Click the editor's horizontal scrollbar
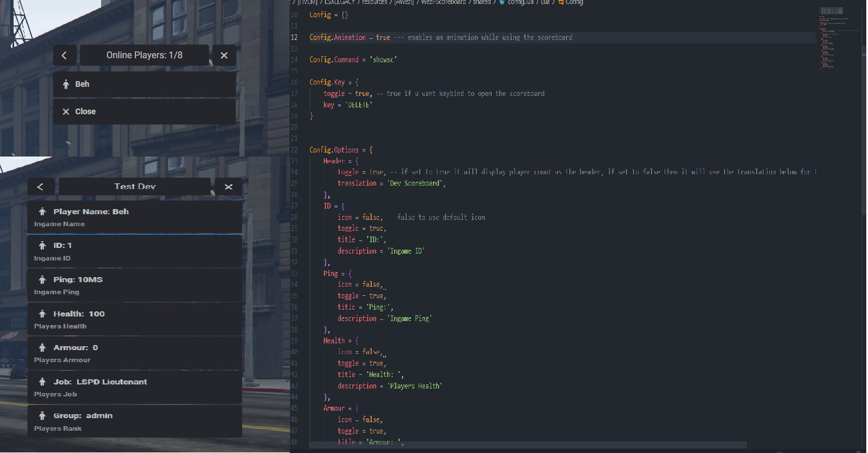Screen dimensions: 868x453 528,445
